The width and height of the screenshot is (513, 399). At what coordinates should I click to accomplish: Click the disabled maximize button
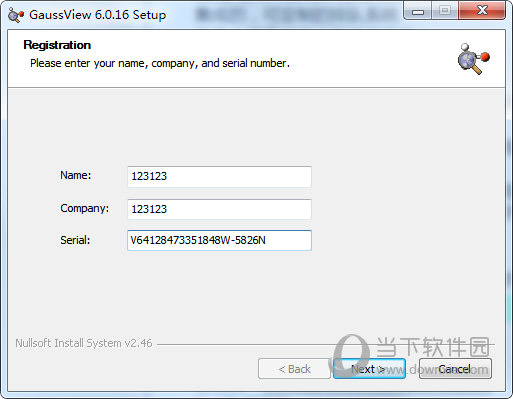pyautogui.click(x=445, y=11)
